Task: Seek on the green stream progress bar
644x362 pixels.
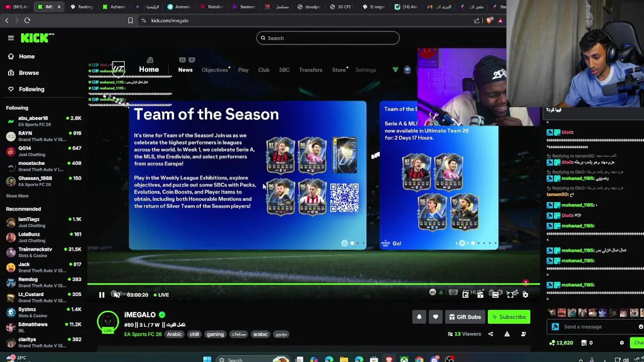Action: 313,284
